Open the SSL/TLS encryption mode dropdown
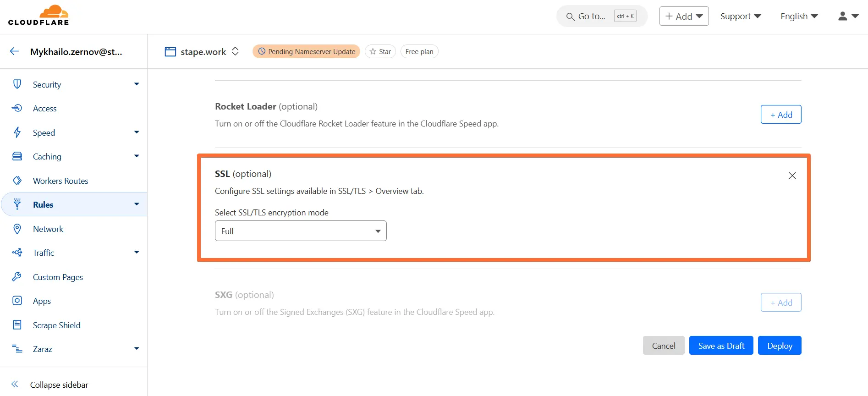868x396 pixels. [301, 231]
